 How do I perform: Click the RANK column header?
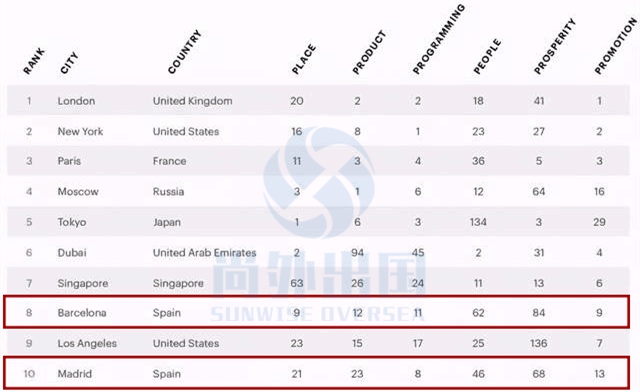[x=34, y=62]
